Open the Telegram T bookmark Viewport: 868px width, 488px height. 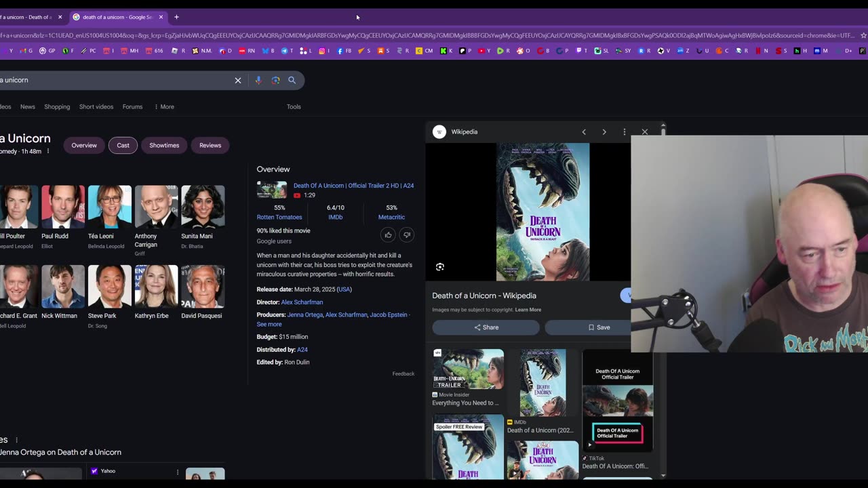click(x=287, y=50)
